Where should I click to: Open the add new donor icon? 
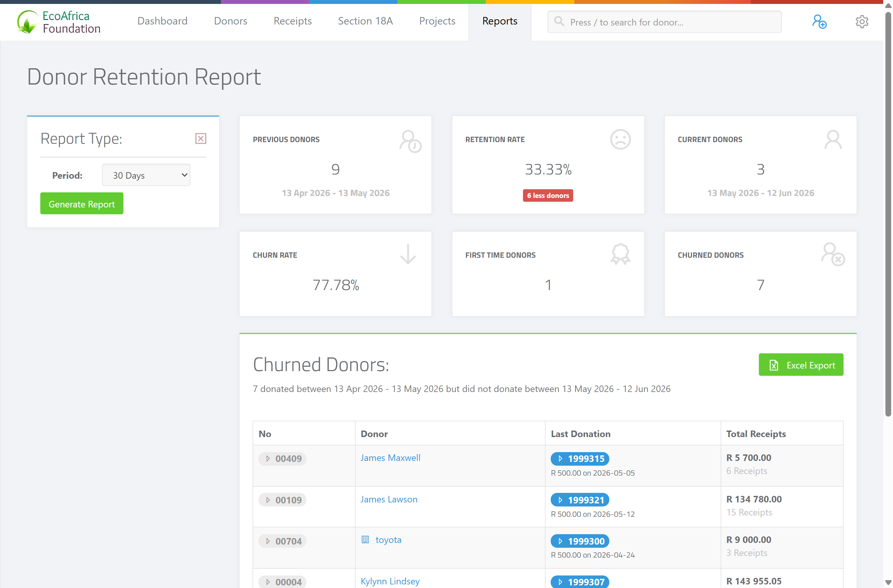tap(819, 22)
